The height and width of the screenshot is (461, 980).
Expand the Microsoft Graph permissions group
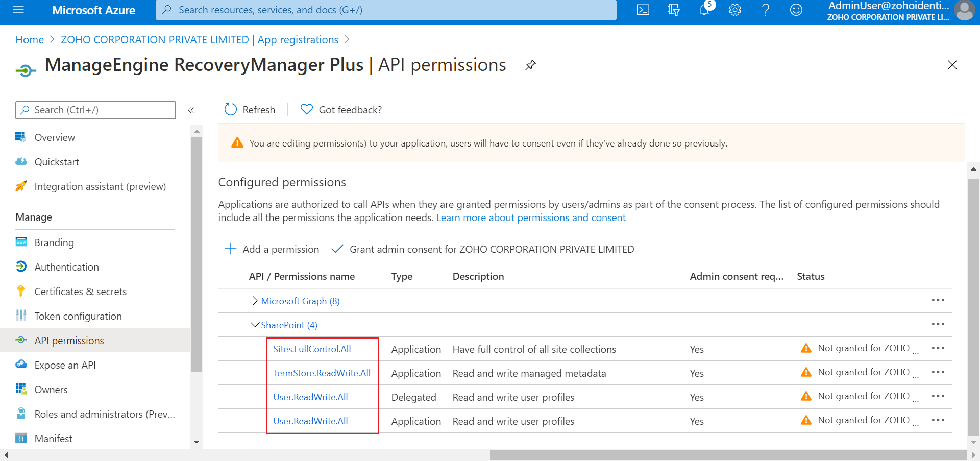(255, 301)
